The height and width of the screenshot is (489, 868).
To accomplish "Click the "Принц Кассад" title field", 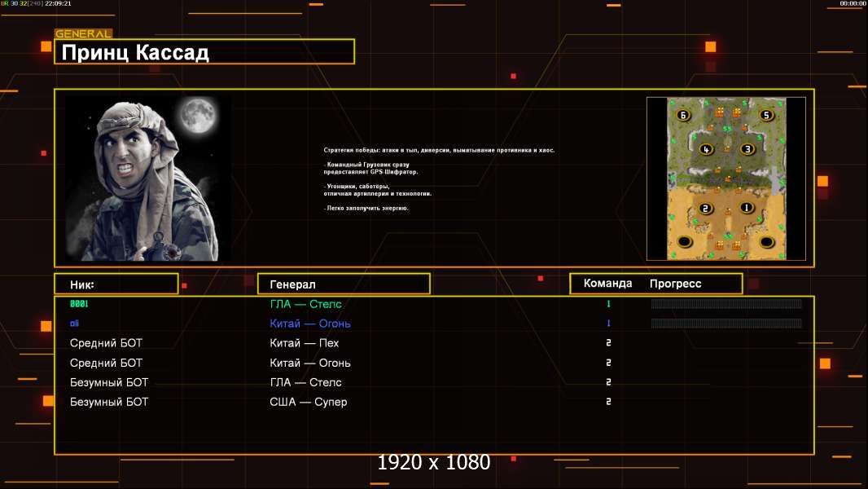I will (204, 51).
